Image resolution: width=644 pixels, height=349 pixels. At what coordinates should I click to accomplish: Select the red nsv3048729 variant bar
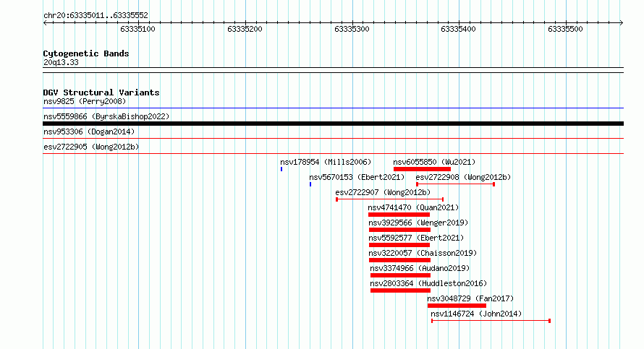(x=457, y=306)
